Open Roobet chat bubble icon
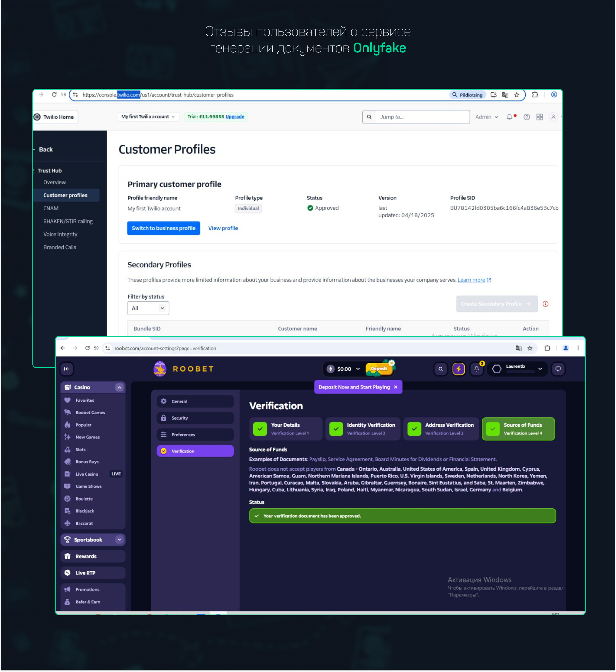 (x=558, y=369)
